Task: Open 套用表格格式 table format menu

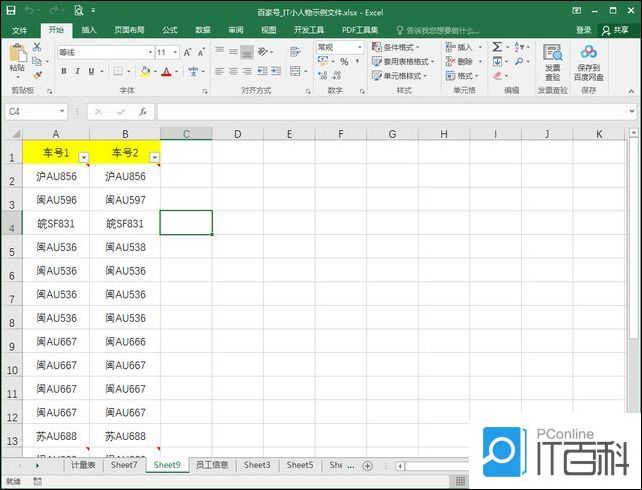Action: 403,61
